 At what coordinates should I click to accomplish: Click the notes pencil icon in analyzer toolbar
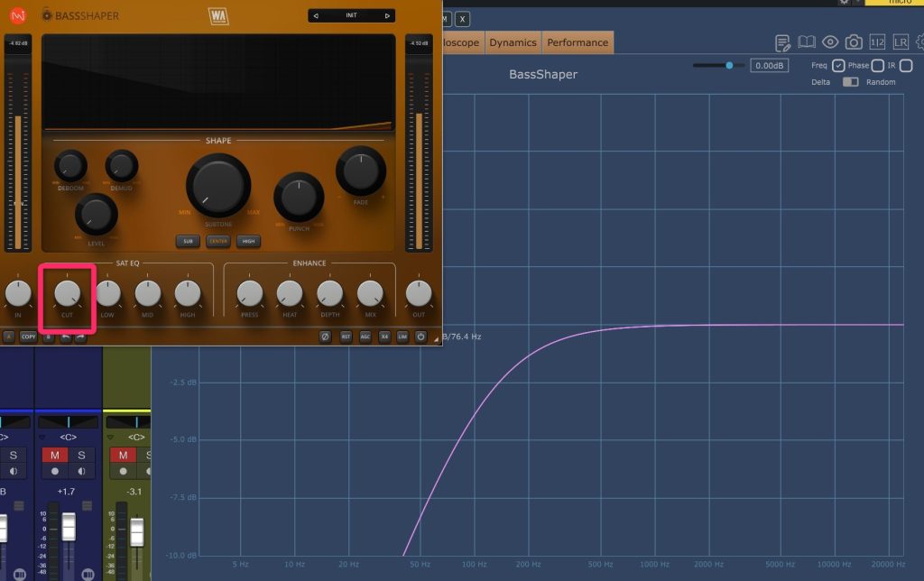783,42
